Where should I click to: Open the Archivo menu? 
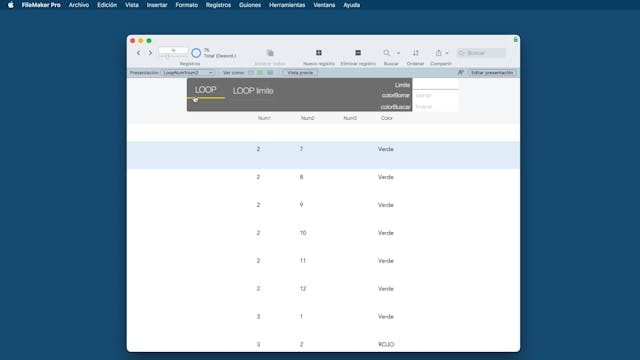[79, 5]
